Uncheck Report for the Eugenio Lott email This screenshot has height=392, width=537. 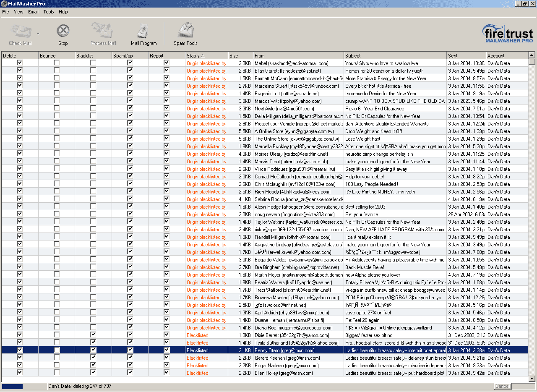tap(167, 93)
